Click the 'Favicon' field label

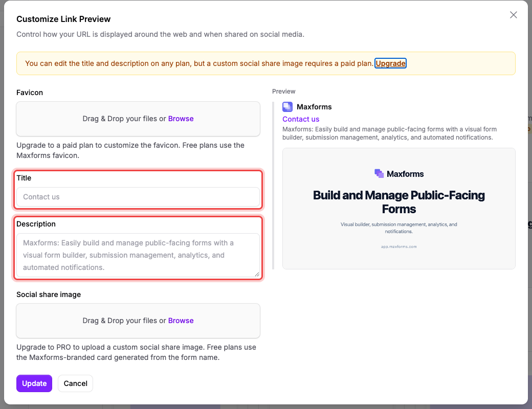30,93
